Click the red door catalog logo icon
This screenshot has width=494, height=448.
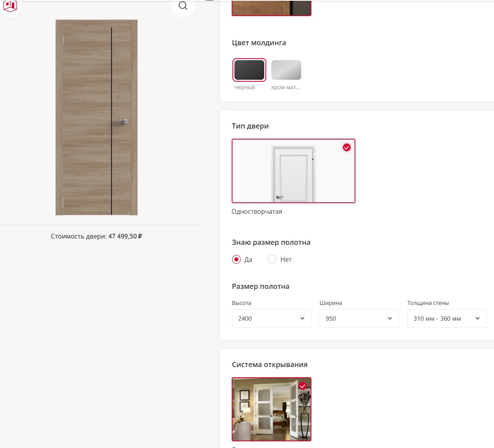(x=10, y=6)
